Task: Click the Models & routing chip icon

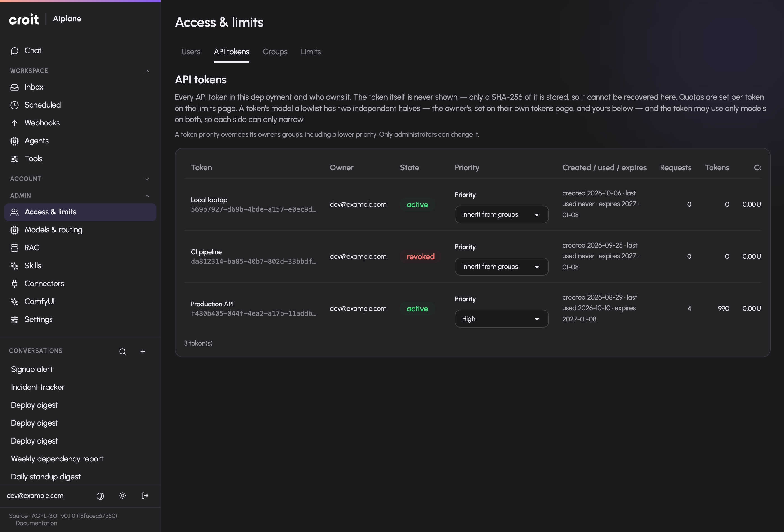Action: 15,230
